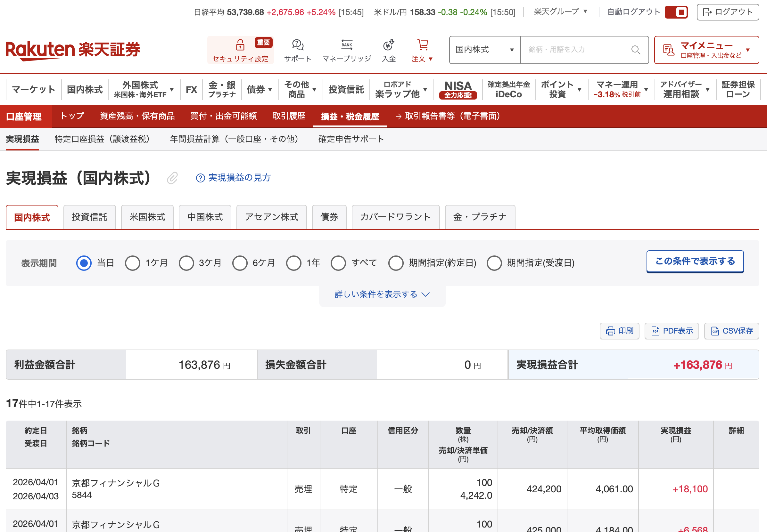Click the search magnifier icon

[636, 50]
